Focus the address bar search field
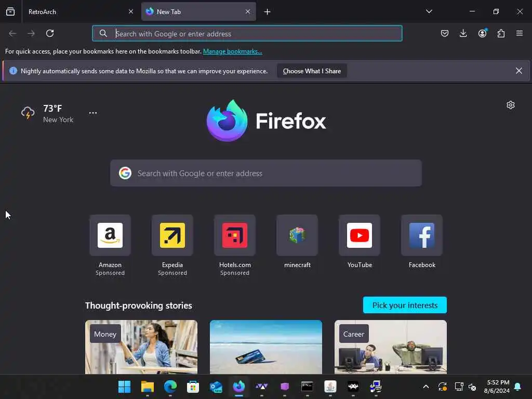This screenshot has height=399, width=532. [247, 34]
